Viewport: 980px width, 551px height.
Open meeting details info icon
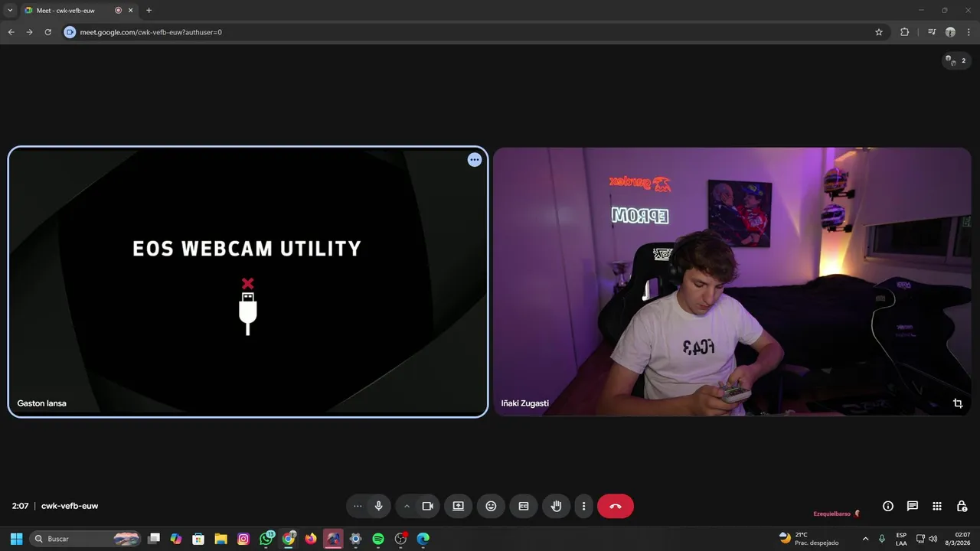[888, 506]
